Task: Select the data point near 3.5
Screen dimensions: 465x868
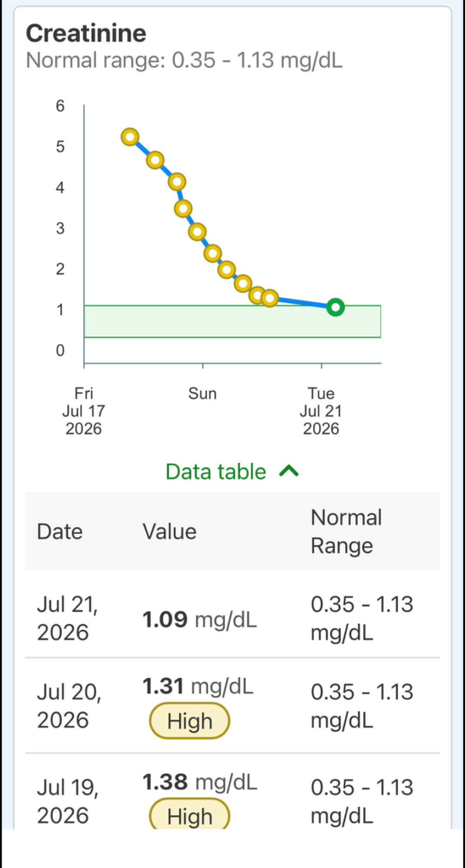Action: 183,209
